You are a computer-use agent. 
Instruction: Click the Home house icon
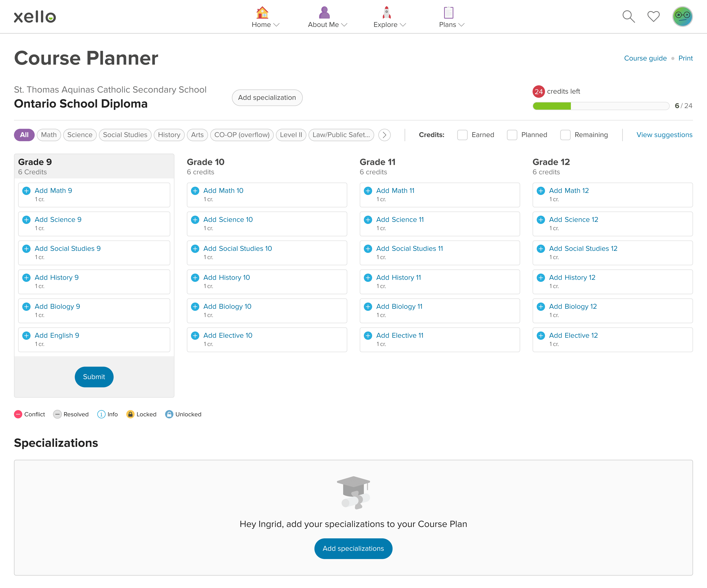(262, 12)
